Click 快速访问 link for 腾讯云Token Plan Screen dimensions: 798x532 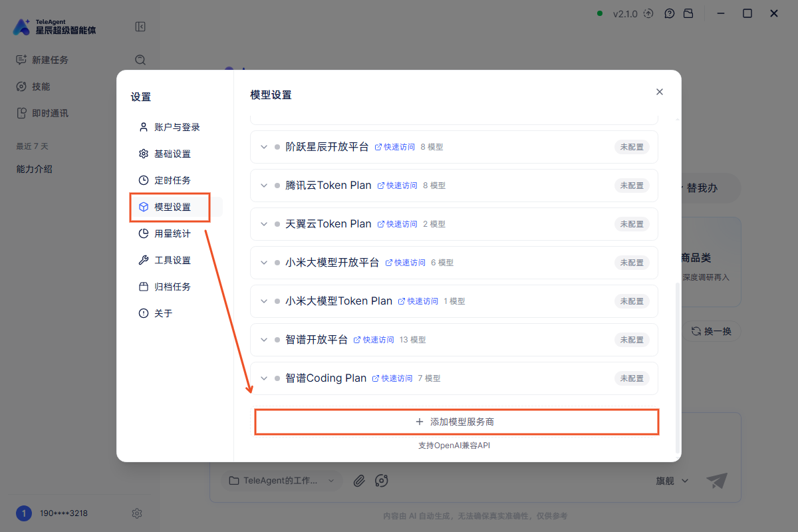pos(398,186)
